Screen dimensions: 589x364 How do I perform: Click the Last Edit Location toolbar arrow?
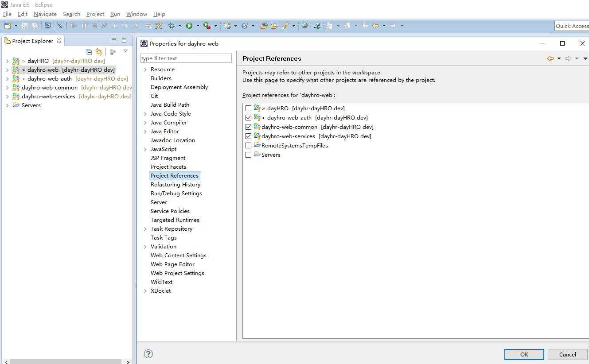coord(365,26)
